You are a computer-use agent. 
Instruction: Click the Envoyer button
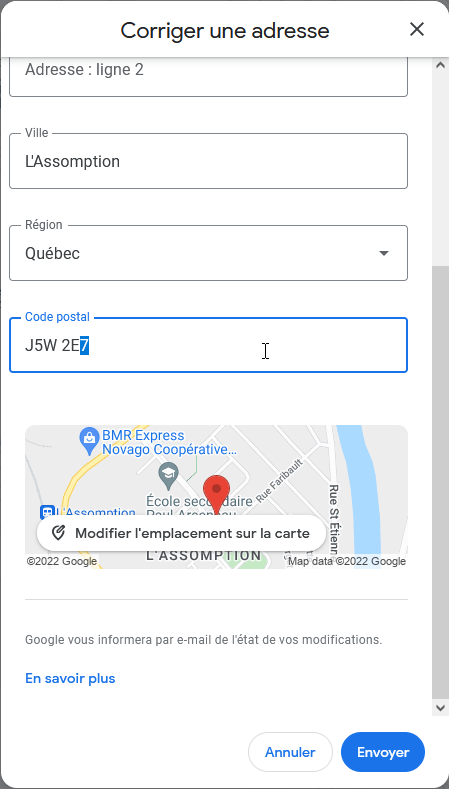pyautogui.click(x=383, y=752)
